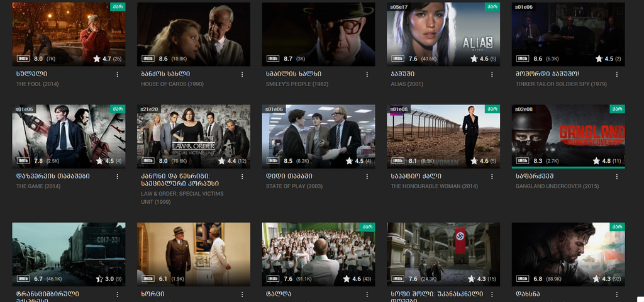The image size is (644, 302).
Task: Click the star rating 4.6 on Alias
Action: coord(484,59)
